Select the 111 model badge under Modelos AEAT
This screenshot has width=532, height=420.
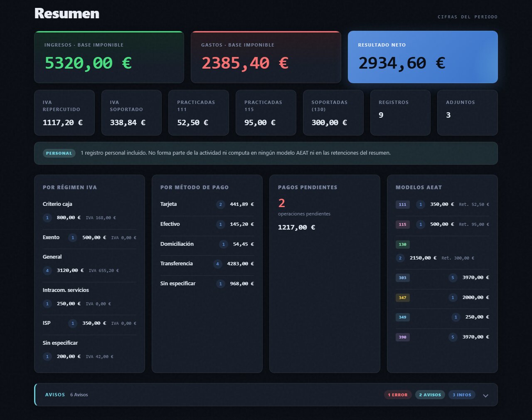pyautogui.click(x=403, y=205)
